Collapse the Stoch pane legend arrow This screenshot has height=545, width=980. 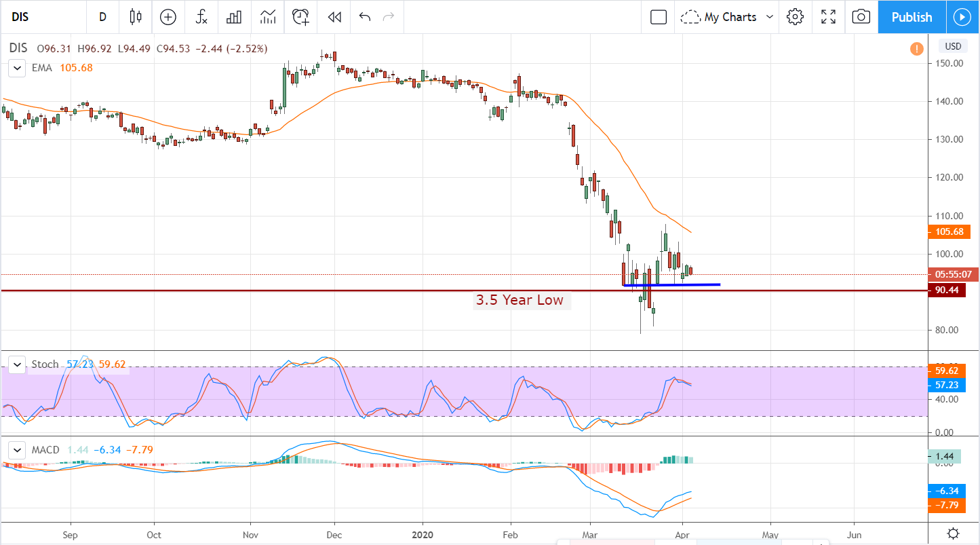pyautogui.click(x=16, y=364)
